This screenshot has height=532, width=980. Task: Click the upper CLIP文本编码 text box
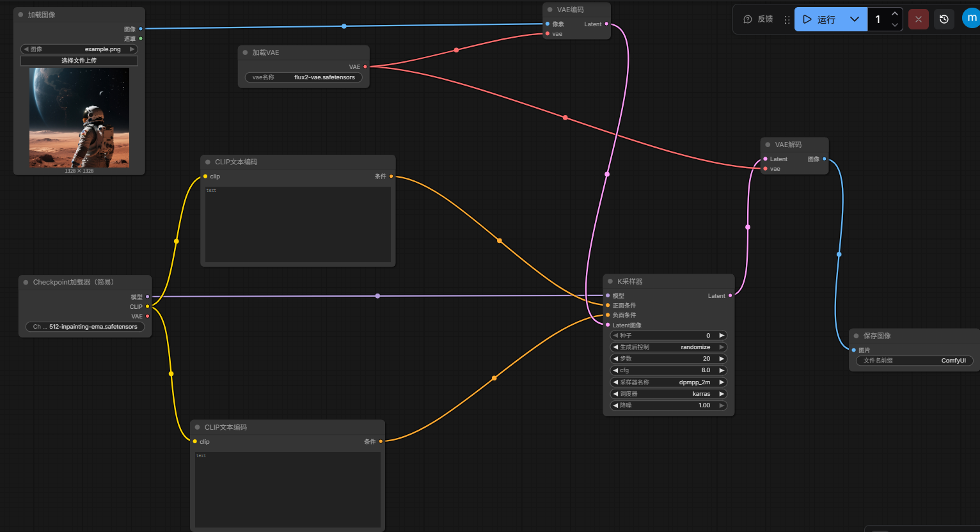coord(297,224)
